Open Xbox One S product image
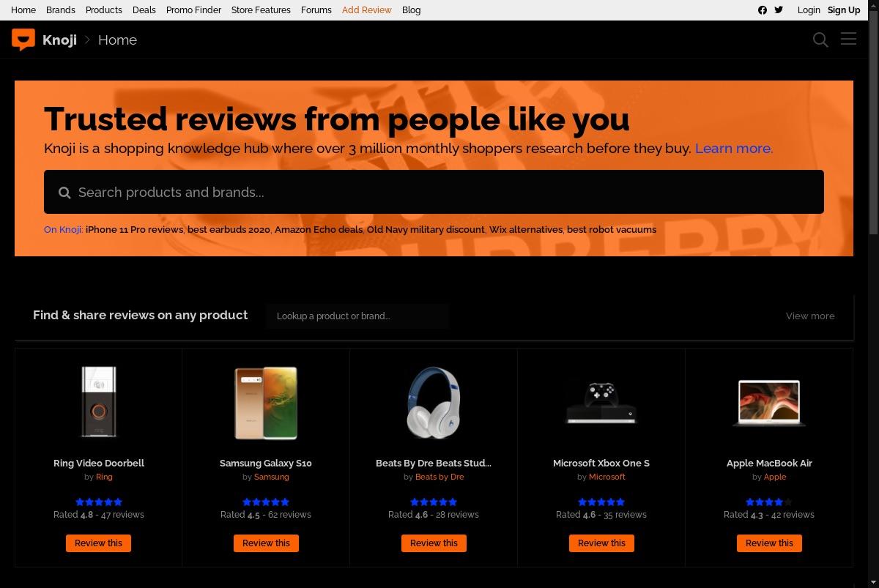Screen dimensions: 879x588 tap(601, 403)
